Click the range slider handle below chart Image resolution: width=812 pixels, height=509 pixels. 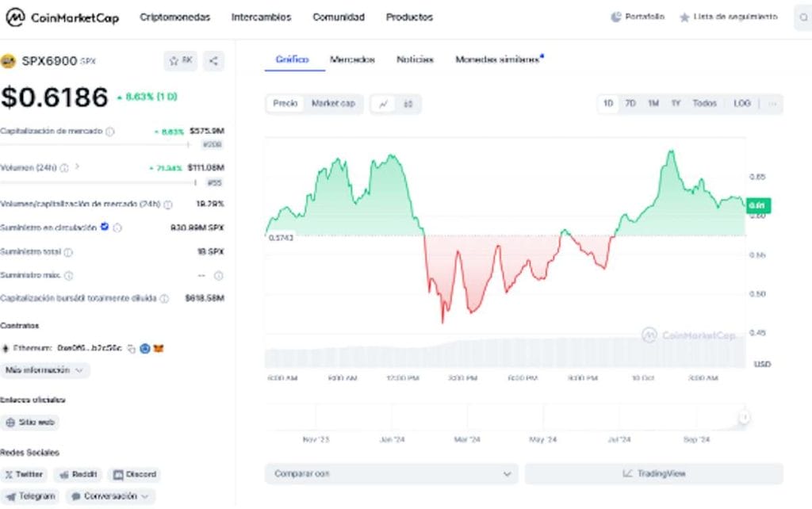(x=744, y=417)
